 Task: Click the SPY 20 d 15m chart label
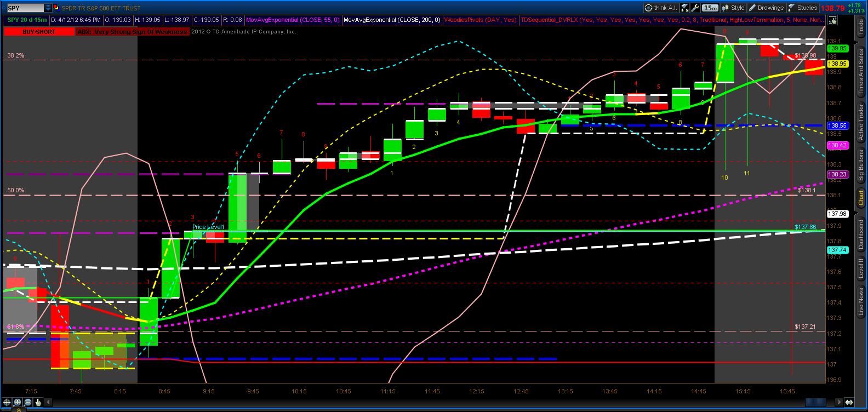[x=26, y=20]
